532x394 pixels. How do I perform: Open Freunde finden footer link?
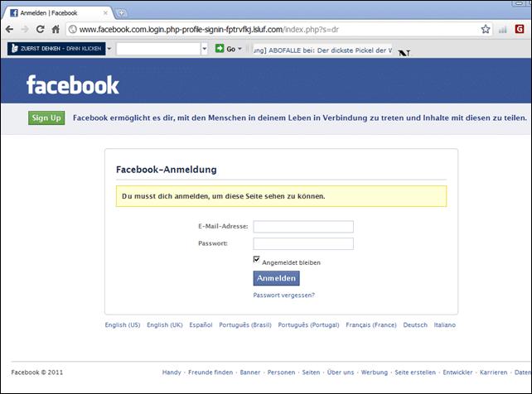click(x=210, y=372)
